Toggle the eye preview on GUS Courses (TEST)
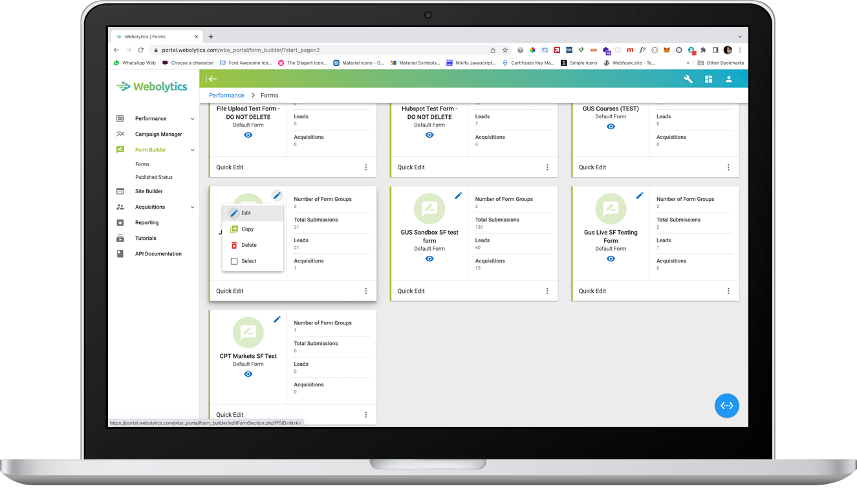 click(x=611, y=127)
